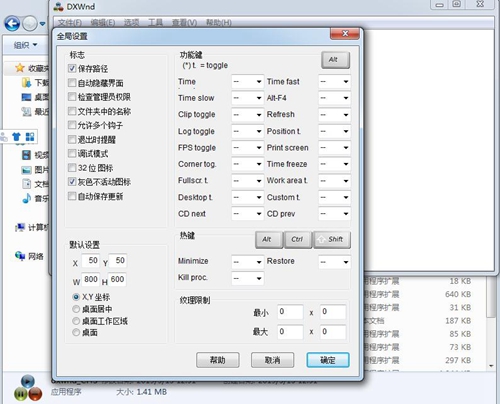Click the W width input field
The width and height of the screenshot is (500, 404).
(x=90, y=279)
